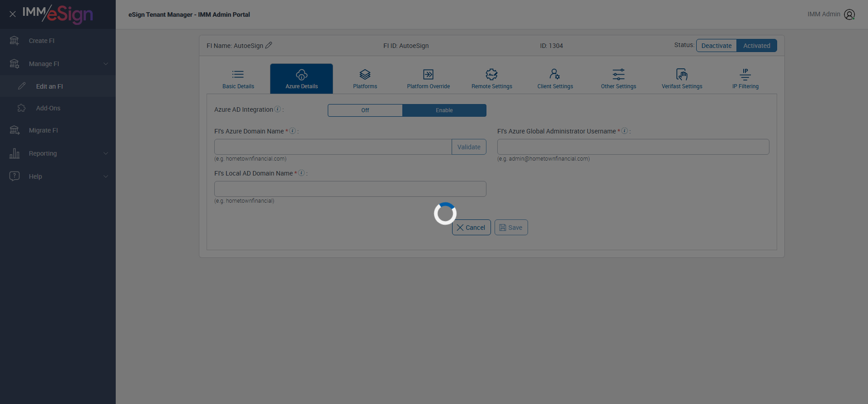Click the IMM eSign logo
Viewport: 868px width, 404px height.
click(x=58, y=14)
